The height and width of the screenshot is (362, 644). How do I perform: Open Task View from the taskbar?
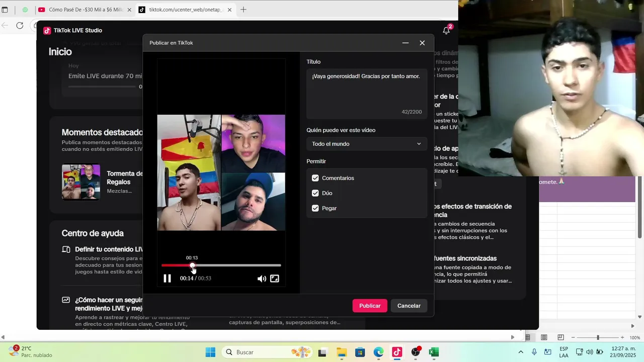(322, 352)
